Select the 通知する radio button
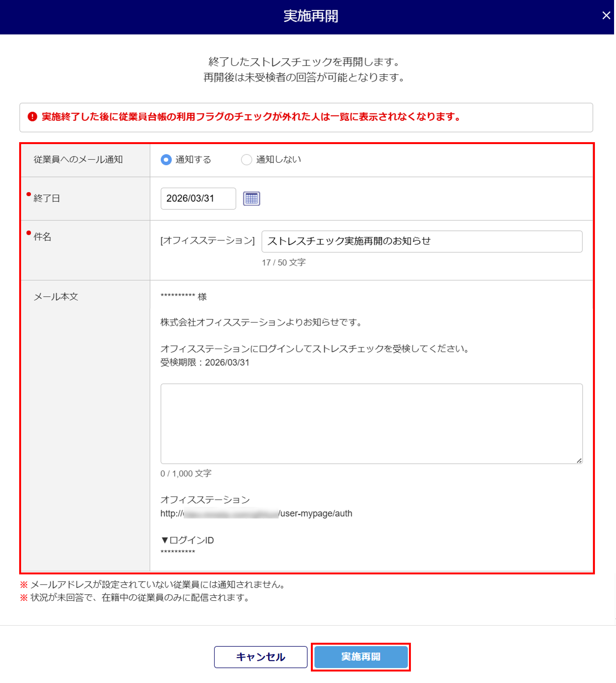 click(x=166, y=160)
